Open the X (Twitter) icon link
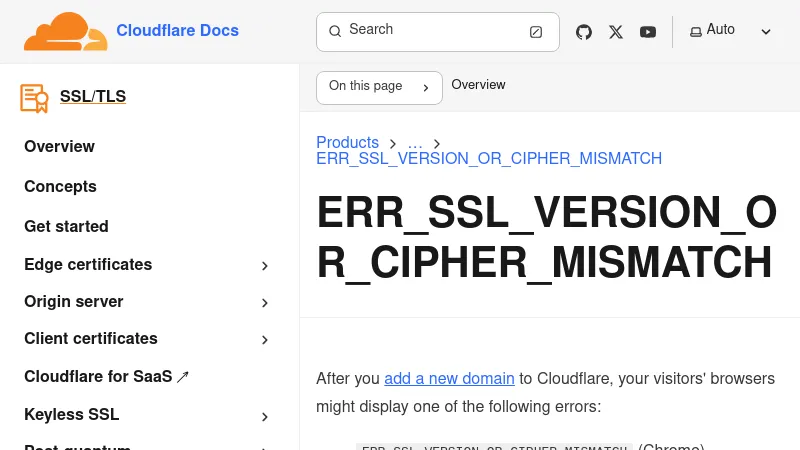 (x=616, y=32)
